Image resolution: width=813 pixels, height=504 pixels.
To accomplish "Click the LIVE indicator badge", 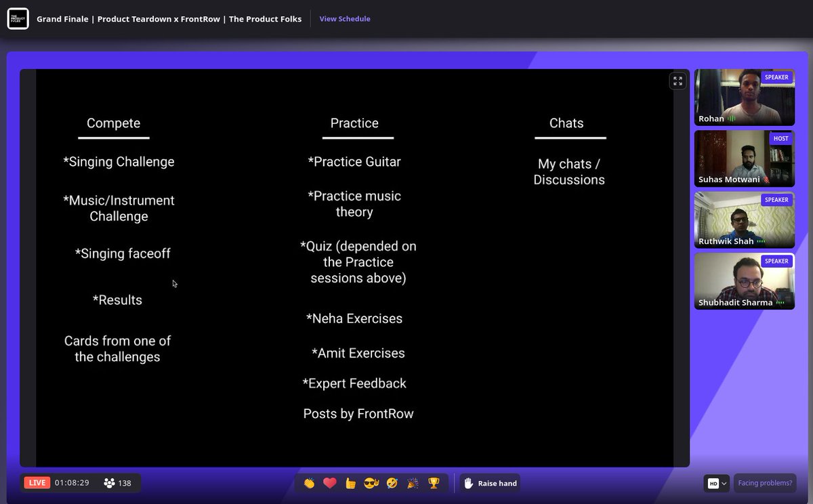I will pyautogui.click(x=37, y=483).
